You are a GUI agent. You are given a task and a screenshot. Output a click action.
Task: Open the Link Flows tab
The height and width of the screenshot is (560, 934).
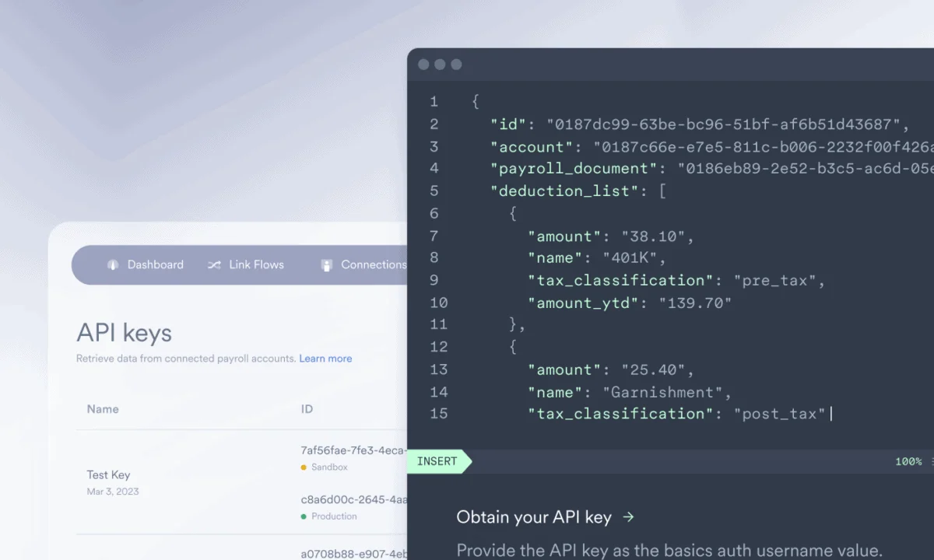tap(246, 265)
